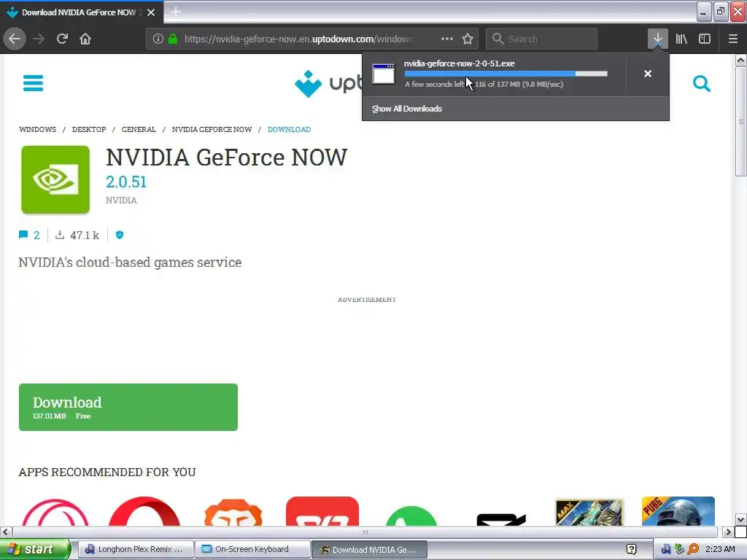Viewport: 747px width, 560px height.
Task: Click the URL address field
Action: (300, 39)
